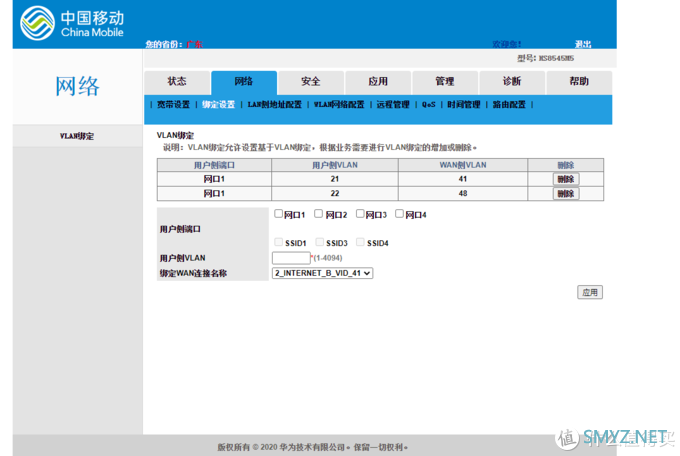This screenshot has width=680, height=456.
Task: Delete the VLAN 21 binding row
Action: click(x=566, y=179)
